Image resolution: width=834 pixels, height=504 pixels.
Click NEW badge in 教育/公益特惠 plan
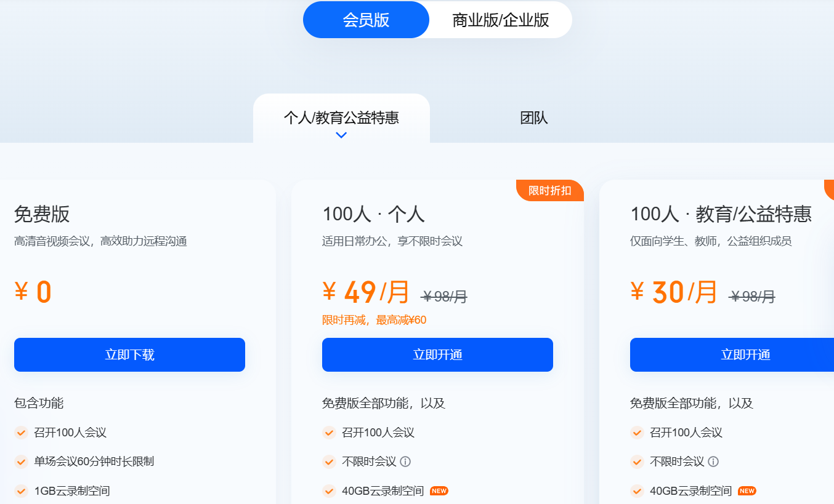(747, 491)
